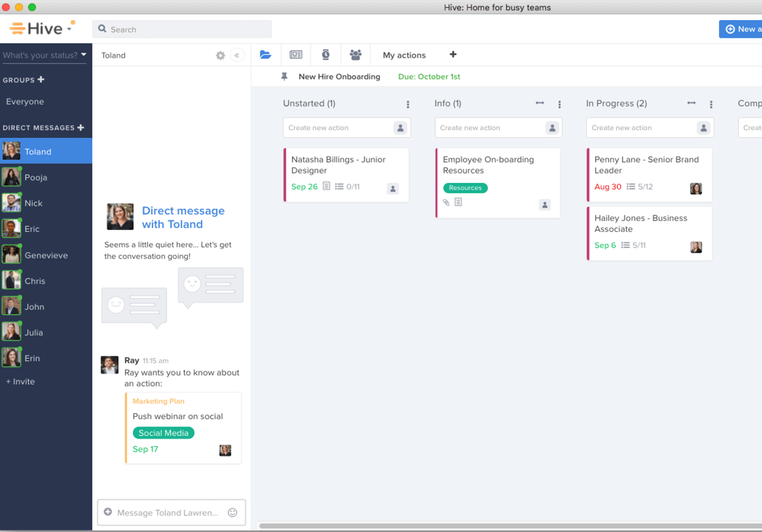Viewport: 762px width, 532px height.
Task: Open Hailey Jones - Business Associate card
Action: [x=650, y=233]
